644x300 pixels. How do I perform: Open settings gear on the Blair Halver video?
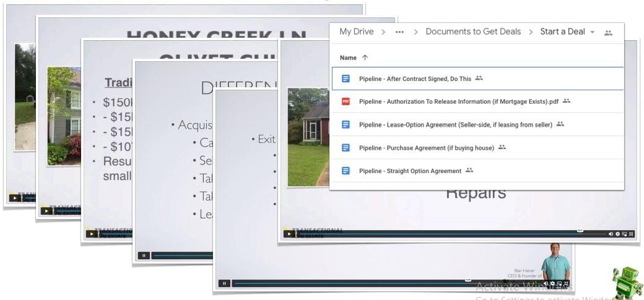click(x=552, y=283)
